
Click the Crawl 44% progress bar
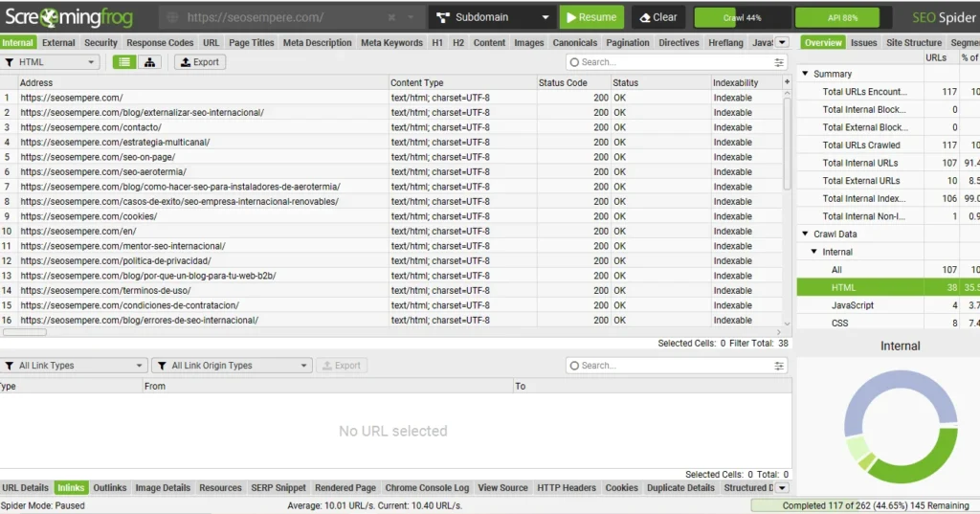(x=742, y=17)
